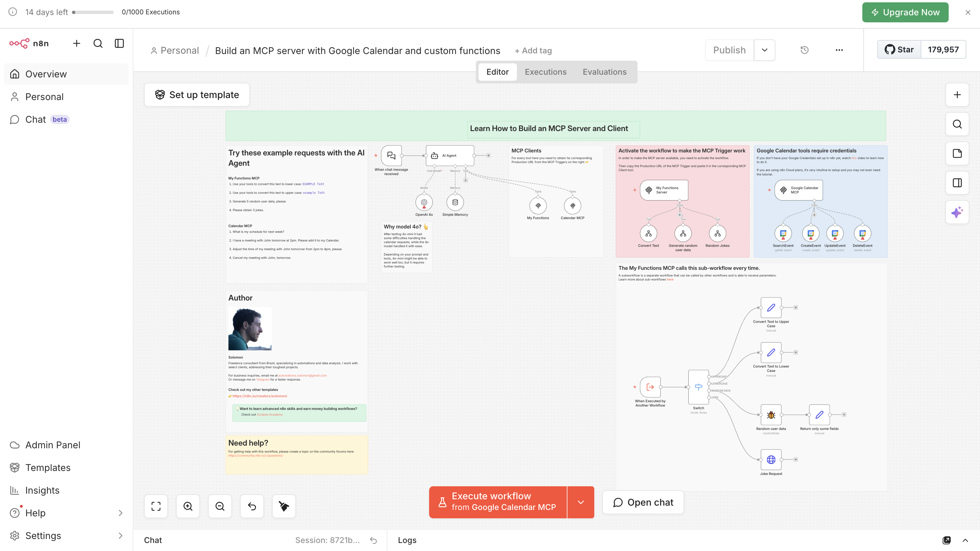Select When chat message received trigger
This screenshot has height=551, width=980.
point(391,155)
